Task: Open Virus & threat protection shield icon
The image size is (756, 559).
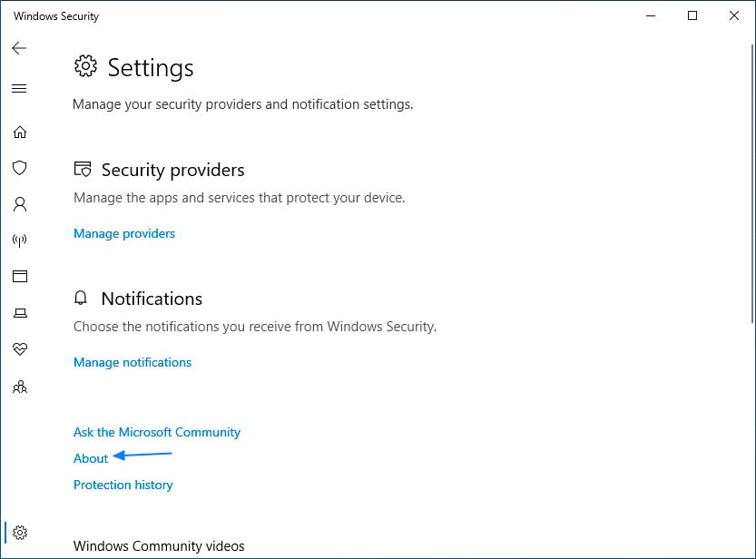Action: coord(20,168)
